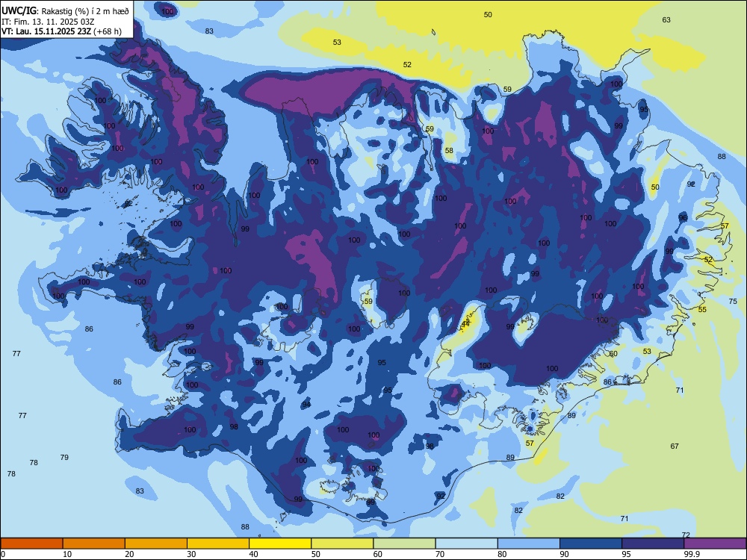Pick the light green 60–70 legend swatch

(x=404, y=544)
